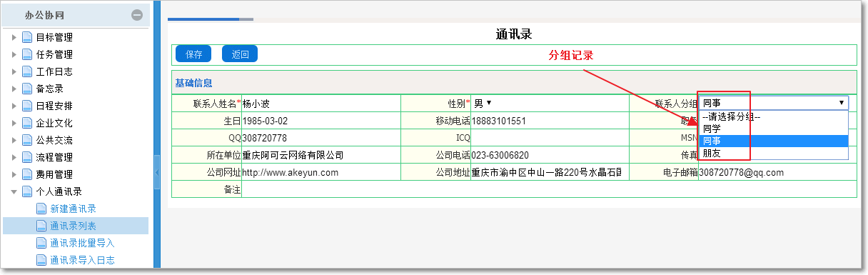
Task: Click the document icon beside 企业文化
Action: click(x=27, y=123)
